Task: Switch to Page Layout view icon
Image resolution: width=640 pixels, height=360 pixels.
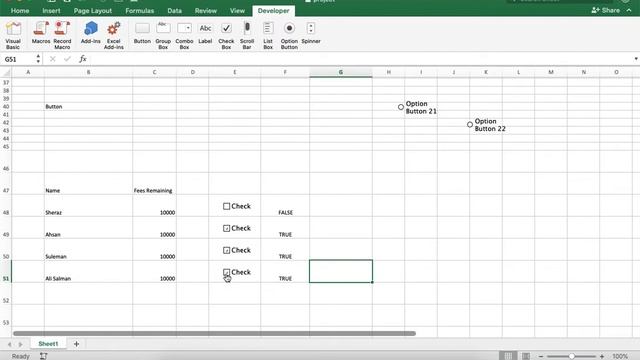Action: 526,356
